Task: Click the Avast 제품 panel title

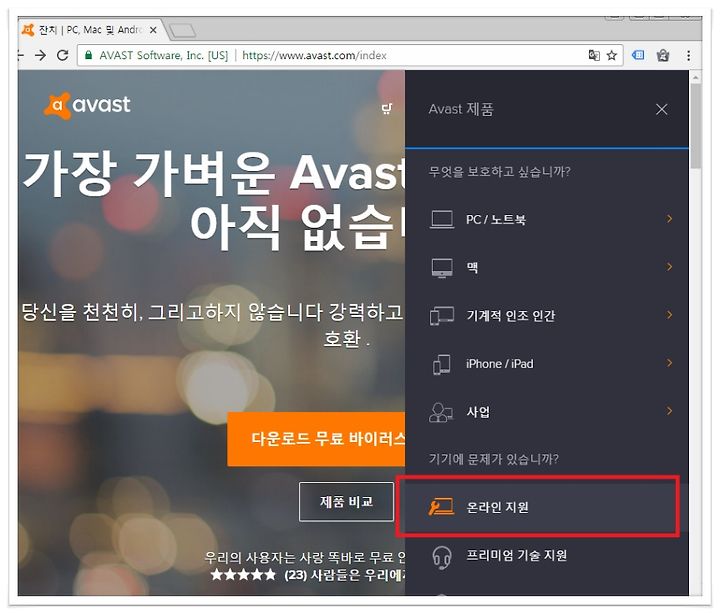Action: pyautogui.click(x=461, y=109)
